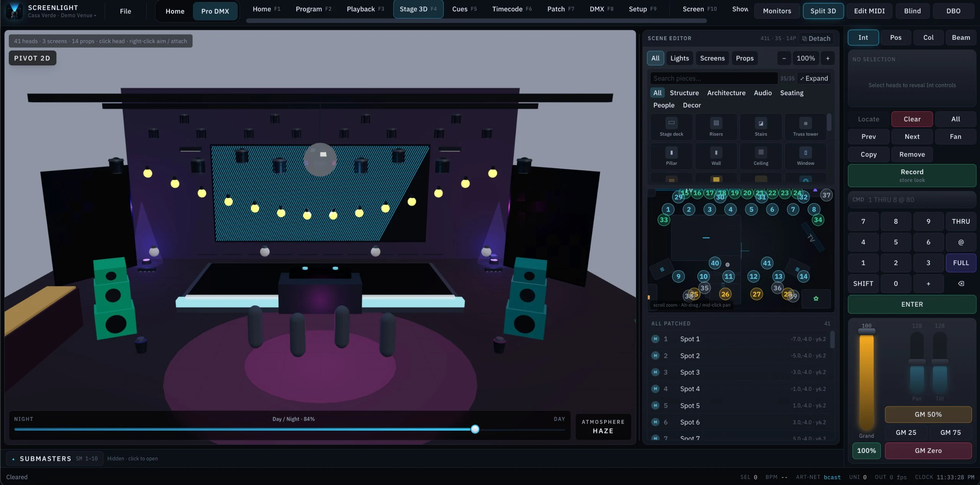
Task: Add a Ceiling prop
Action: coord(761,156)
